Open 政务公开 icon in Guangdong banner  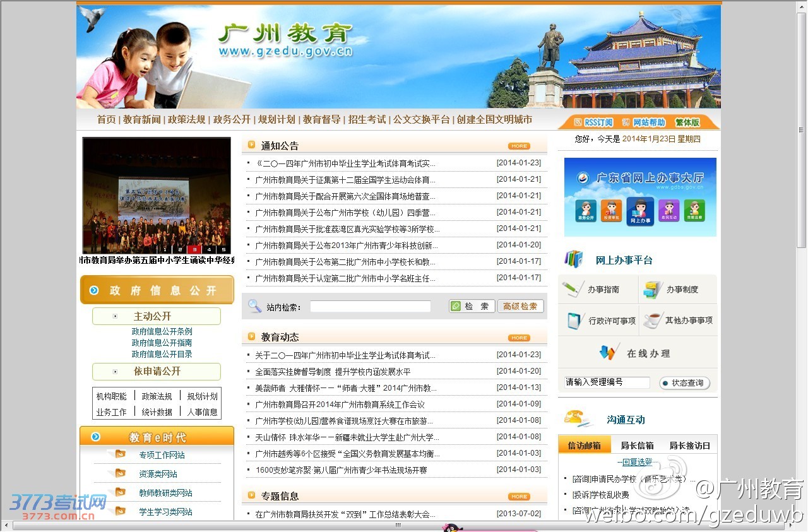(585, 210)
